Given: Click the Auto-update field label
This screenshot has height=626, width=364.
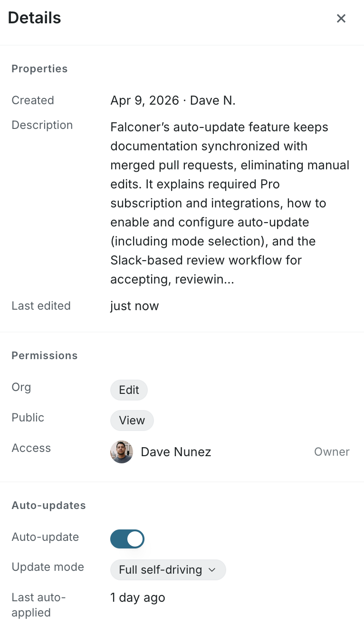Looking at the screenshot, I should point(45,537).
